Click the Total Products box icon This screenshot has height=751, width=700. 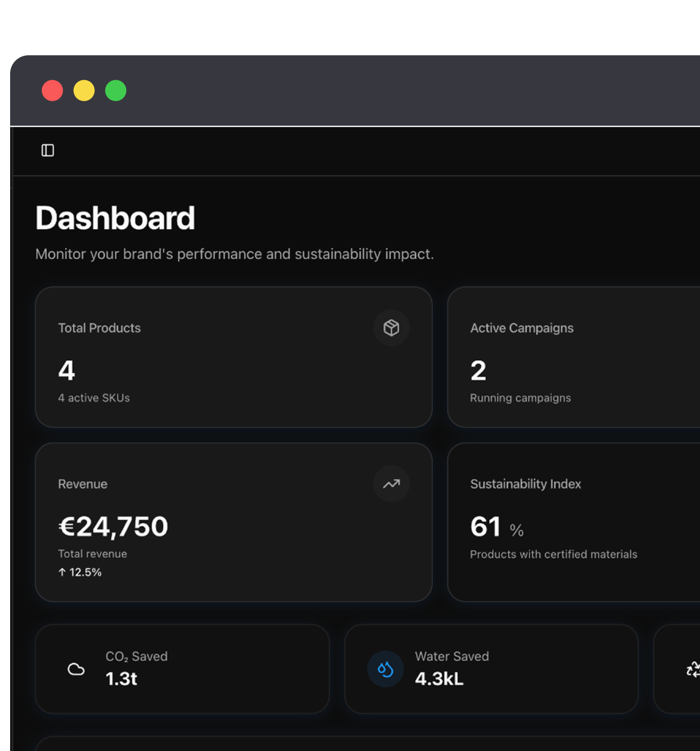391,328
